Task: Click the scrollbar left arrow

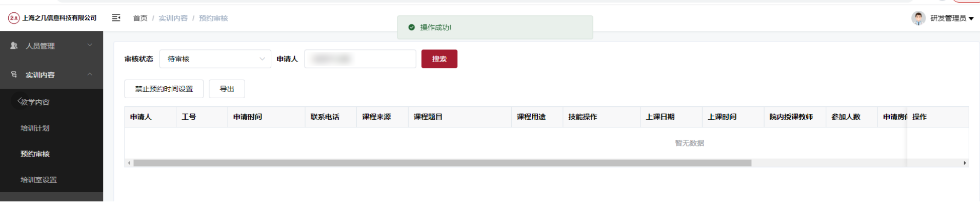Action: pos(129,163)
